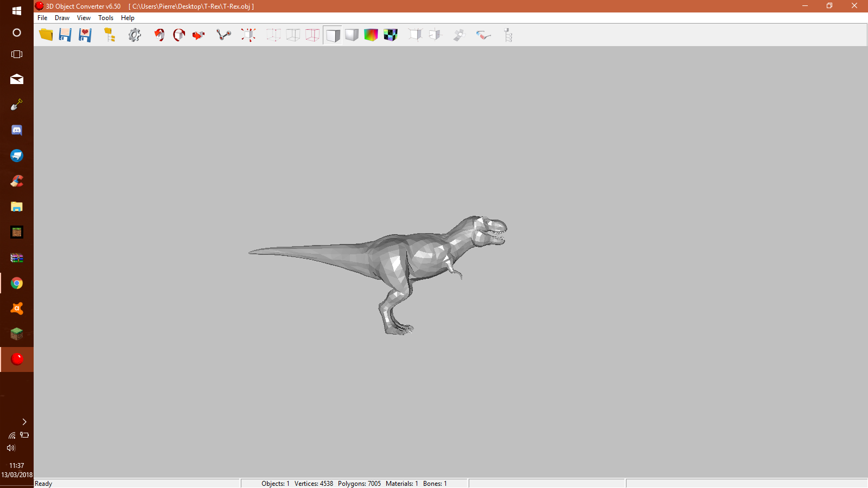Open the Help menu
The width and height of the screenshot is (868, 488).
click(x=127, y=18)
